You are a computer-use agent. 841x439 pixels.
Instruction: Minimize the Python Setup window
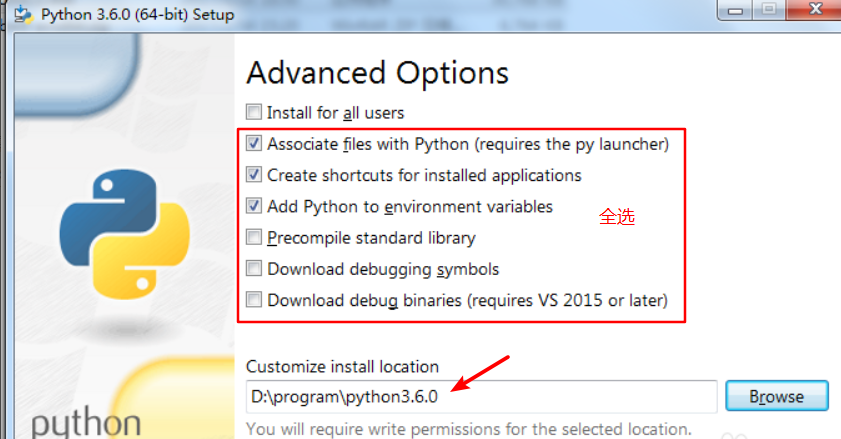[x=735, y=10]
